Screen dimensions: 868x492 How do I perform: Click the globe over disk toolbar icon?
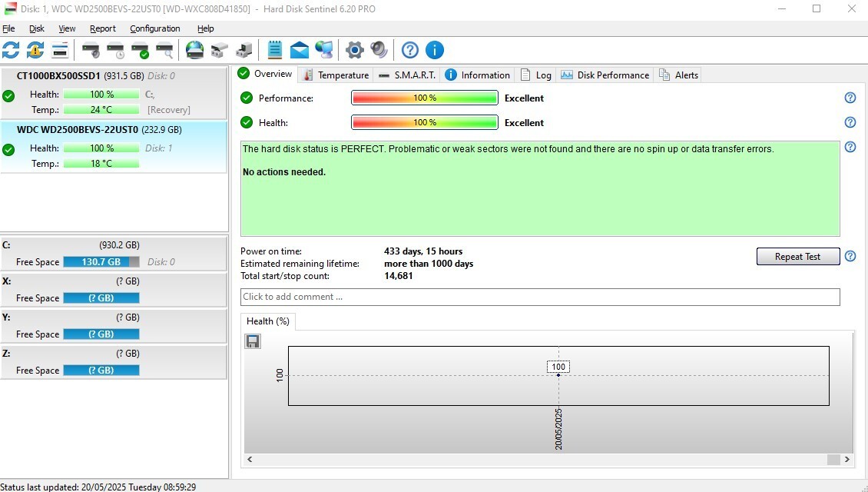(195, 51)
